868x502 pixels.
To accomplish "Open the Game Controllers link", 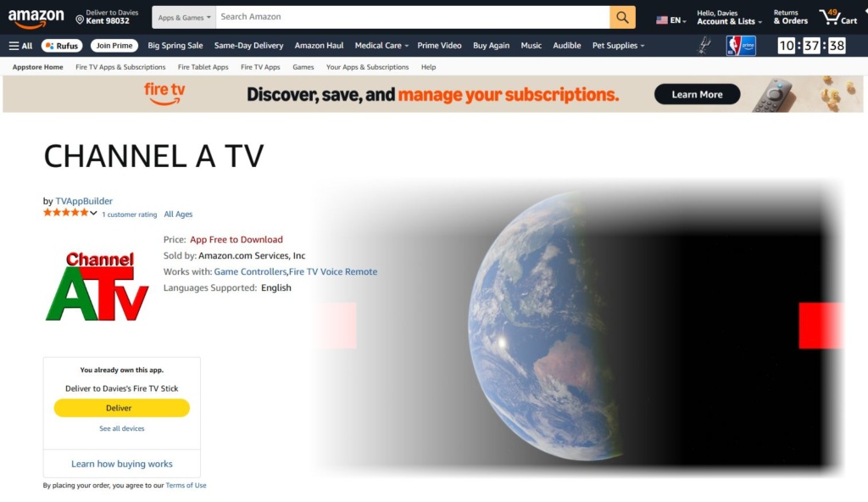I will pos(250,271).
